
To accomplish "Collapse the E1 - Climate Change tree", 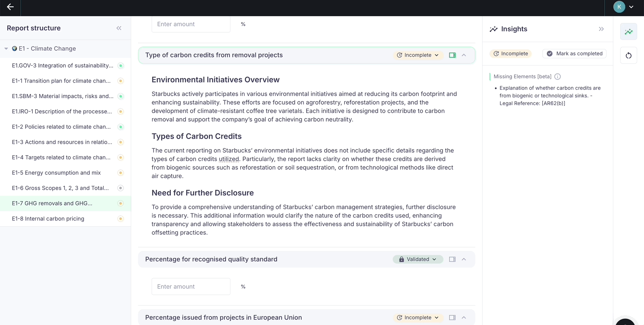I will (6, 48).
